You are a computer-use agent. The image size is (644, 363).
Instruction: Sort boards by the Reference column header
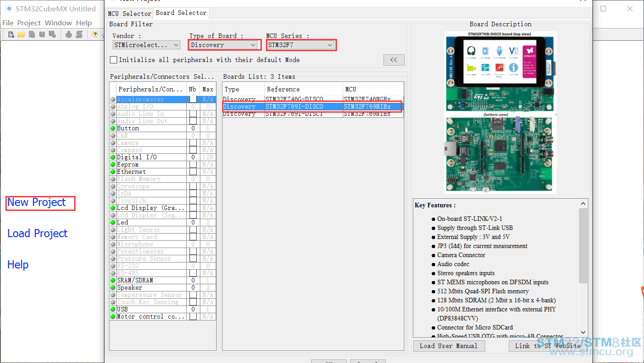(x=303, y=89)
